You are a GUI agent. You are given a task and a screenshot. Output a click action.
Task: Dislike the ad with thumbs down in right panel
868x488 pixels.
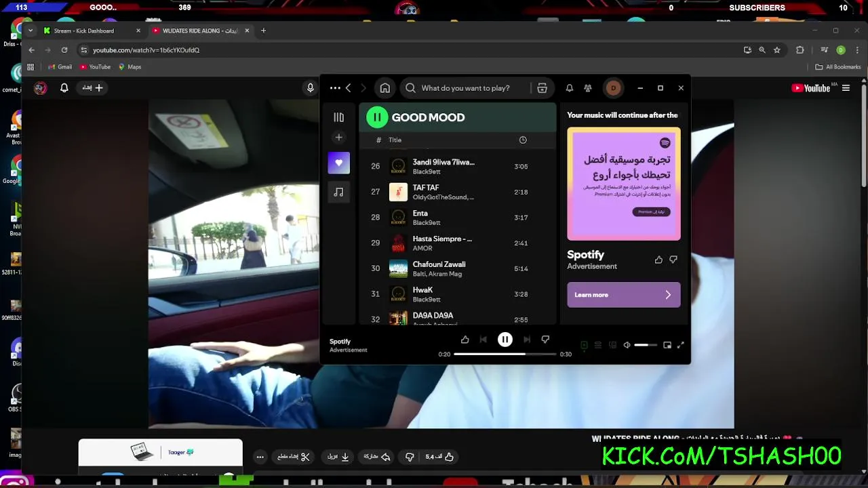(673, 260)
